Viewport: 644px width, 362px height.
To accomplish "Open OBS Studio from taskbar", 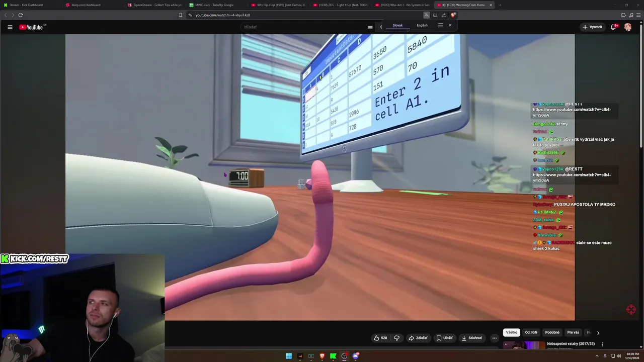I will (344, 356).
